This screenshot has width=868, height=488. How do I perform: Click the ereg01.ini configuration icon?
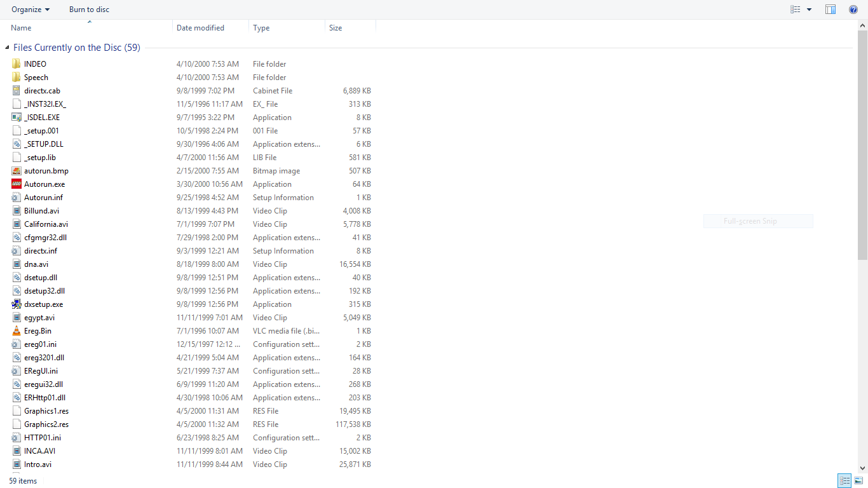[x=17, y=344]
